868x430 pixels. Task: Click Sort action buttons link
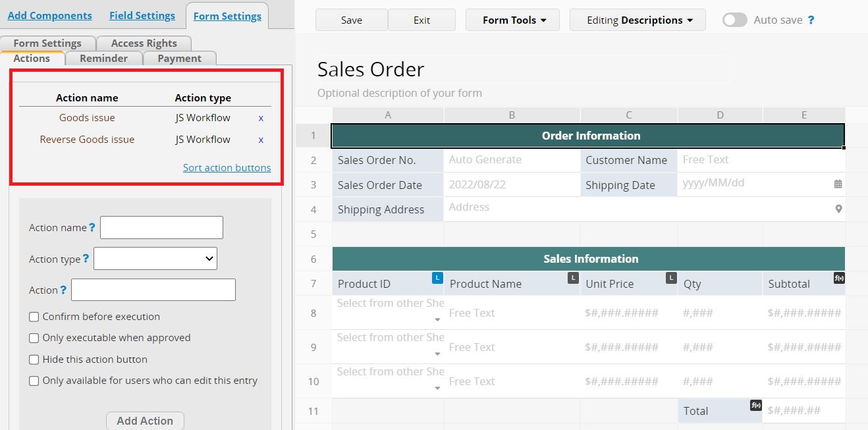pyautogui.click(x=227, y=167)
